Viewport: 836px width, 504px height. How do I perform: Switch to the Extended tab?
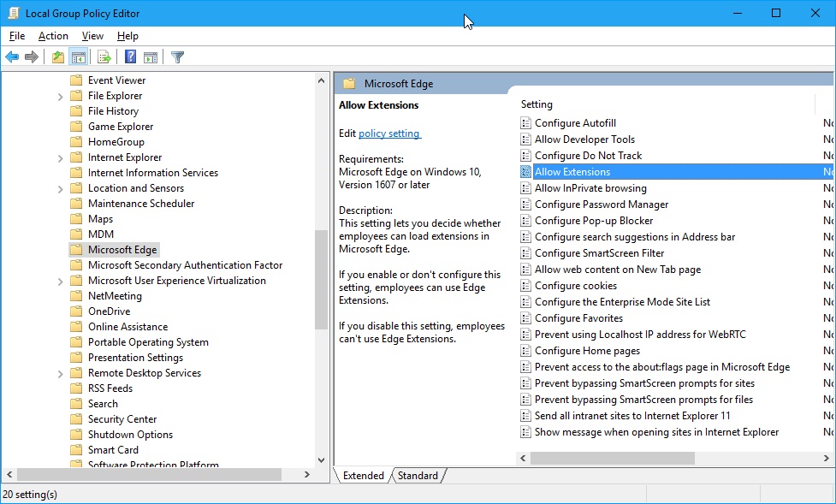coord(363,476)
